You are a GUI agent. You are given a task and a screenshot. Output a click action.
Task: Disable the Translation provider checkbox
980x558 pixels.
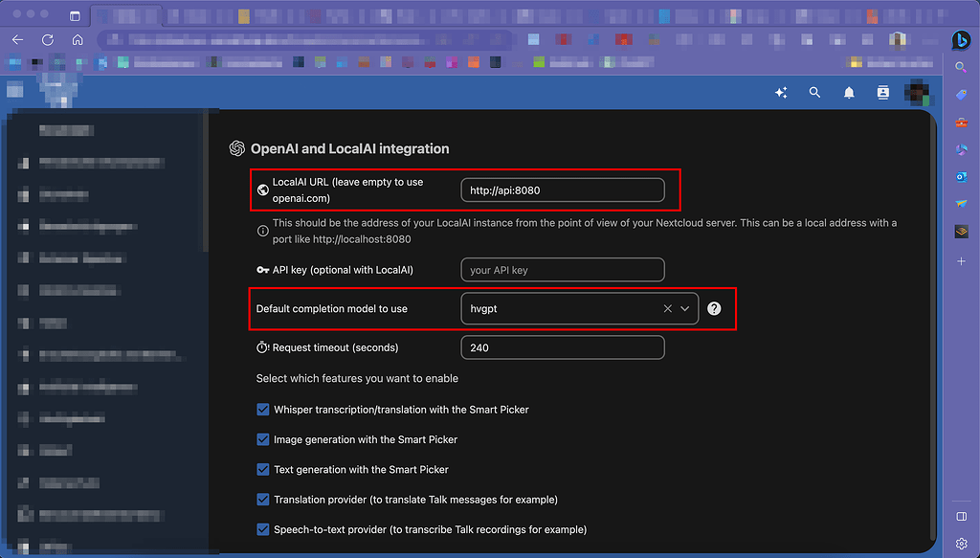pyautogui.click(x=263, y=499)
